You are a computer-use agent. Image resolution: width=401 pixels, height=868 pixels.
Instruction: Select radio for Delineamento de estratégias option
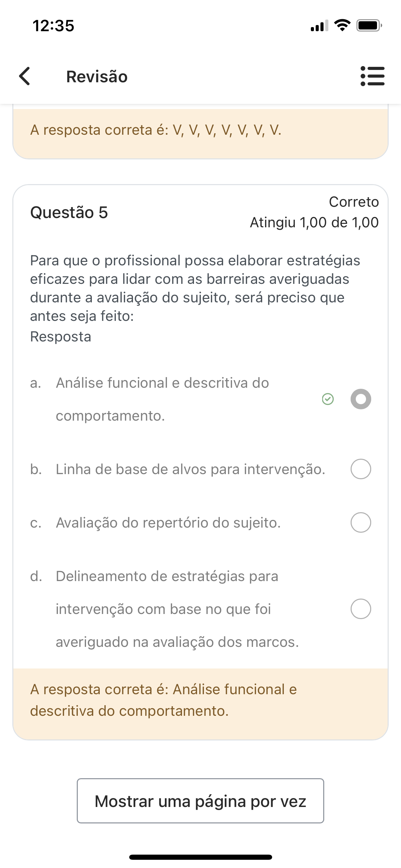click(x=361, y=609)
